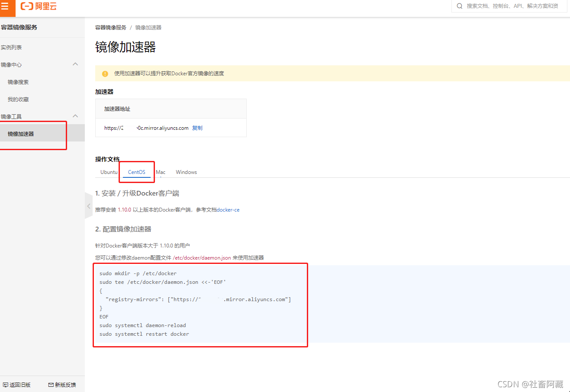The height and width of the screenshot is (392, 570).
Task: Click the accelerator address URL text
Action: click(x=146, y=128)
